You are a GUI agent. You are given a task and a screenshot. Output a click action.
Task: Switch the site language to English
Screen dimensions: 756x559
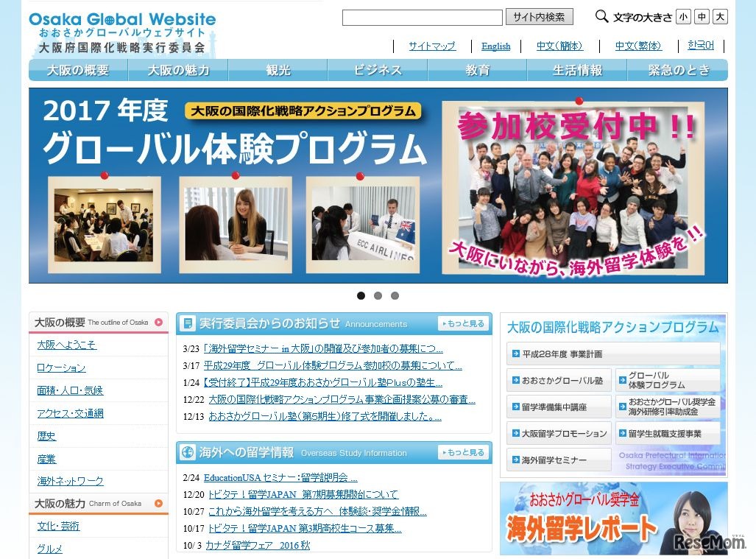tap(495, 46)
